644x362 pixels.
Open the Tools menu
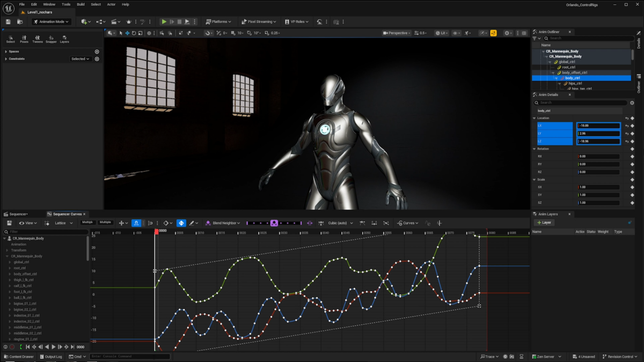[66, 4]
